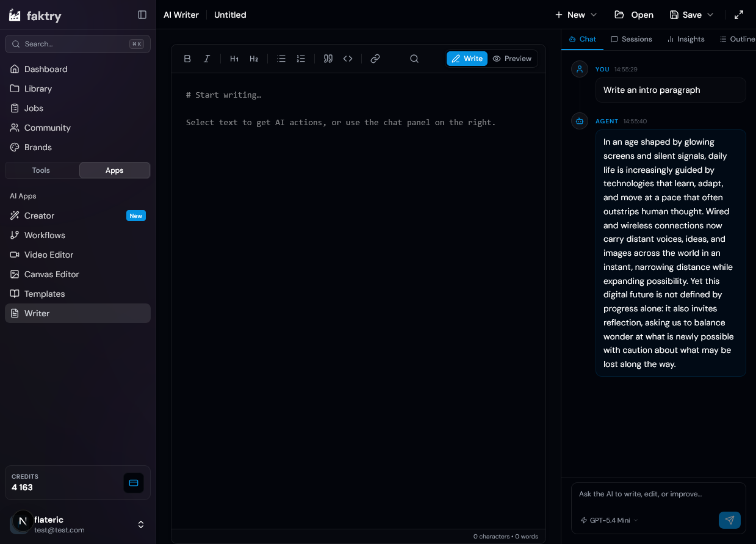Open the Library page
The image size is (756, 544).
tap(77, 89)
